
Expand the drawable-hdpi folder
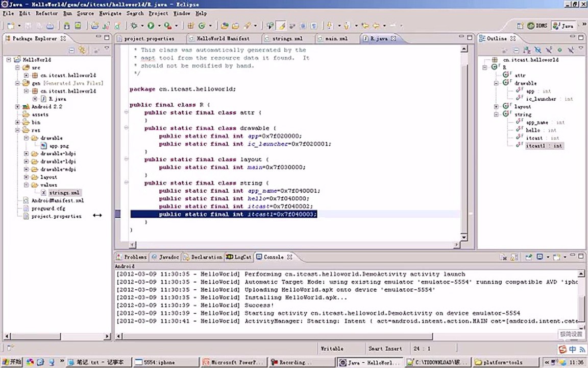[26, 153]
